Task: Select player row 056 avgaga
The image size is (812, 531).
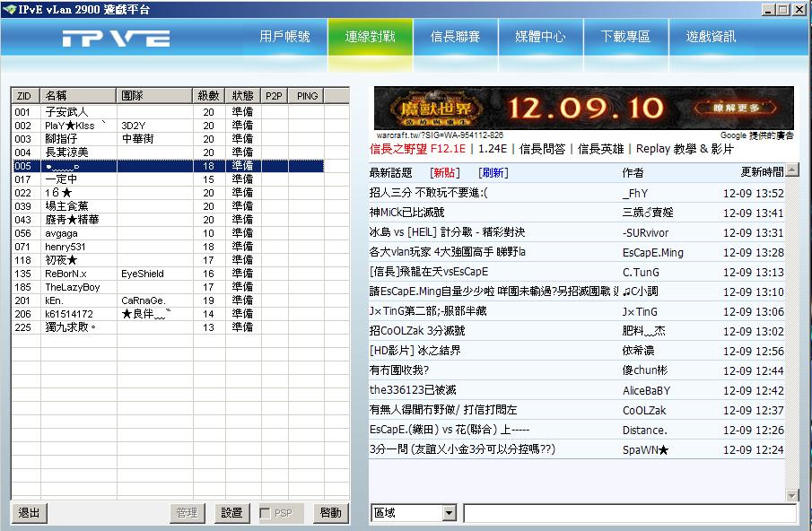Action: coord(168,233)
